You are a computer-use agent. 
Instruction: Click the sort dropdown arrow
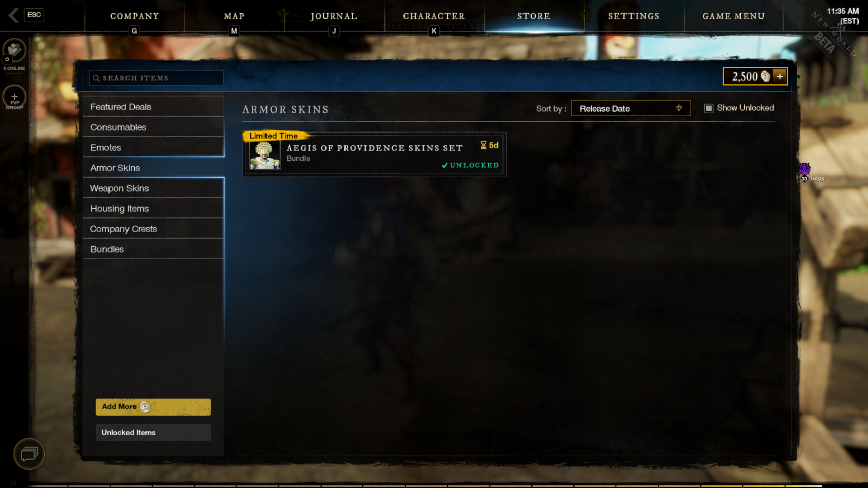[679, 108]
